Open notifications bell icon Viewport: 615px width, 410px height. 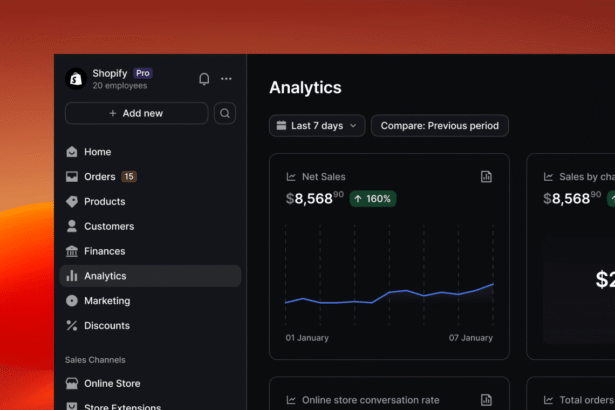(x=204, y=79)
